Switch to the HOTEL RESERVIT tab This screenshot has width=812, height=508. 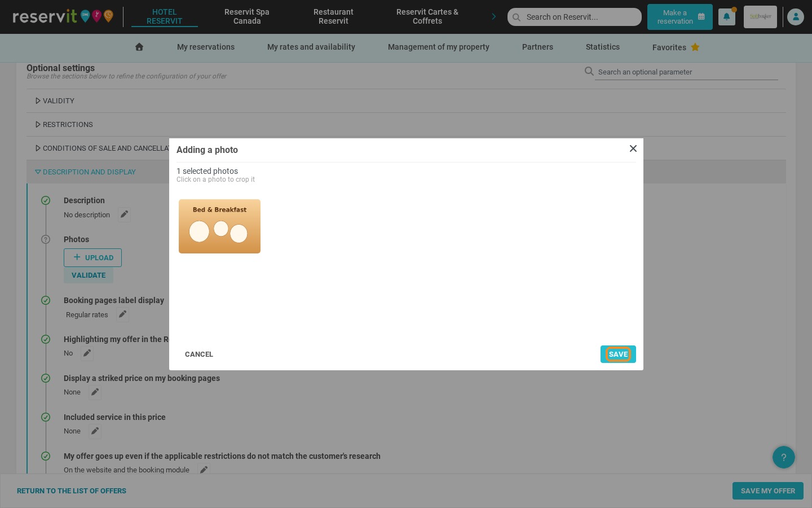click(x=165, y=16)
